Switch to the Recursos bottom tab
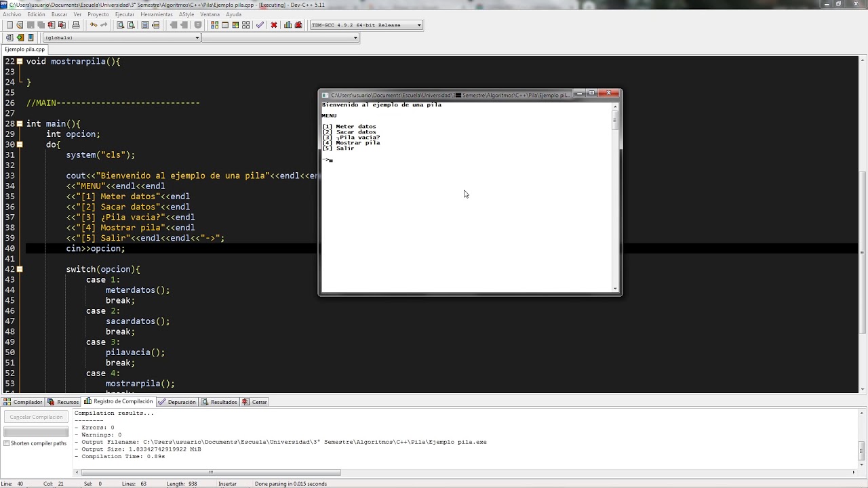The image size is (868, 488). pos(63,402)
